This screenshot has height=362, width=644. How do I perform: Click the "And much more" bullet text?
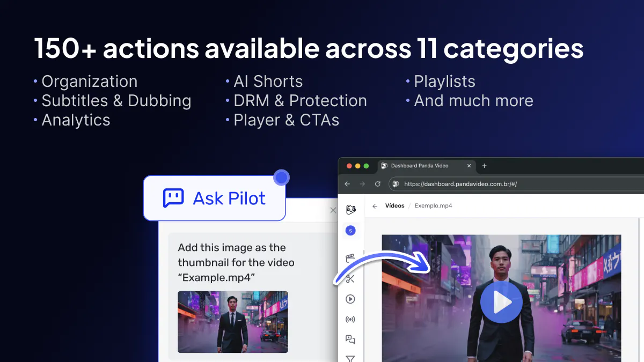tap(473, 101)
